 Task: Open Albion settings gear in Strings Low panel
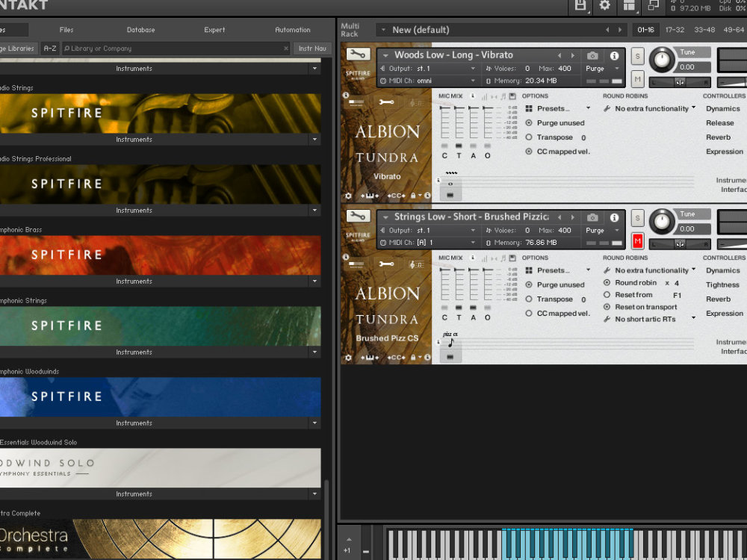(348, 358)
